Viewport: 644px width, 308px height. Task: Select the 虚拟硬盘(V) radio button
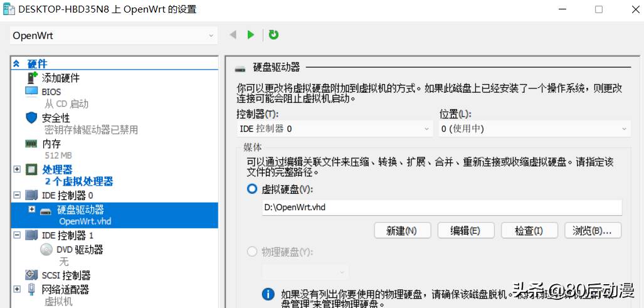point(251,189)
